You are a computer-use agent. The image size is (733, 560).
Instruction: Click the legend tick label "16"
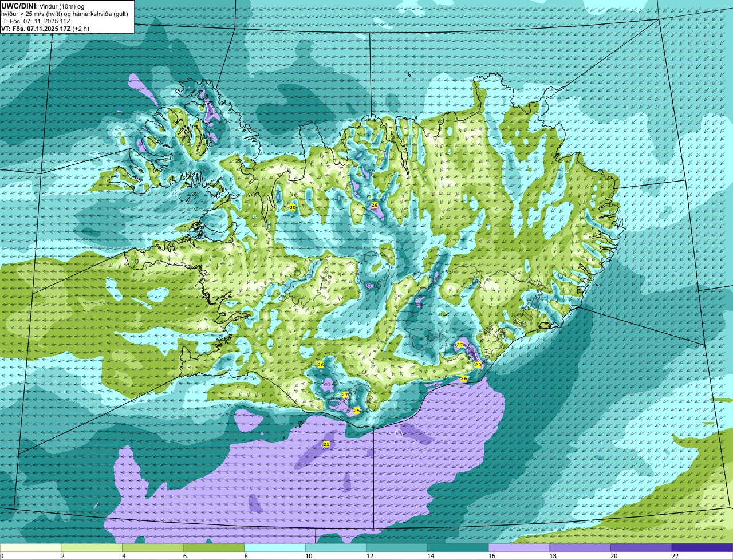tap(492, 556)
